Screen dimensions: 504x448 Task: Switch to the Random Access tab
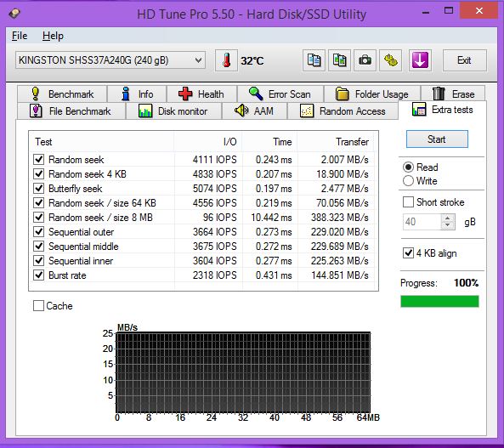click(x=343, y=111)
